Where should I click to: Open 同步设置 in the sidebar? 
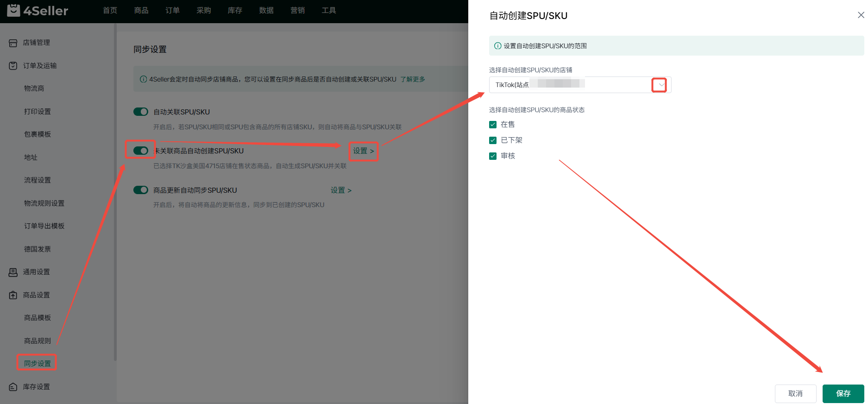click(x=38, y=364)
